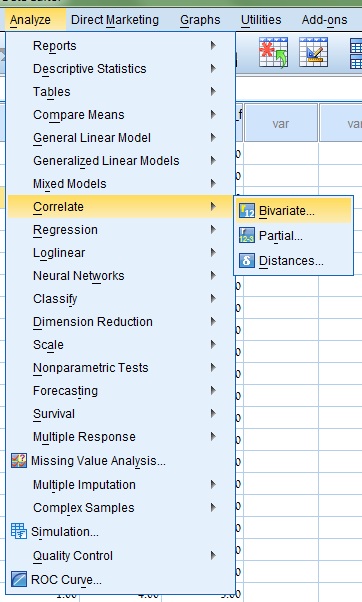Screen dimensions: 362x602
Task: Expand Quality Control submenu
Action: coord(121,556)
